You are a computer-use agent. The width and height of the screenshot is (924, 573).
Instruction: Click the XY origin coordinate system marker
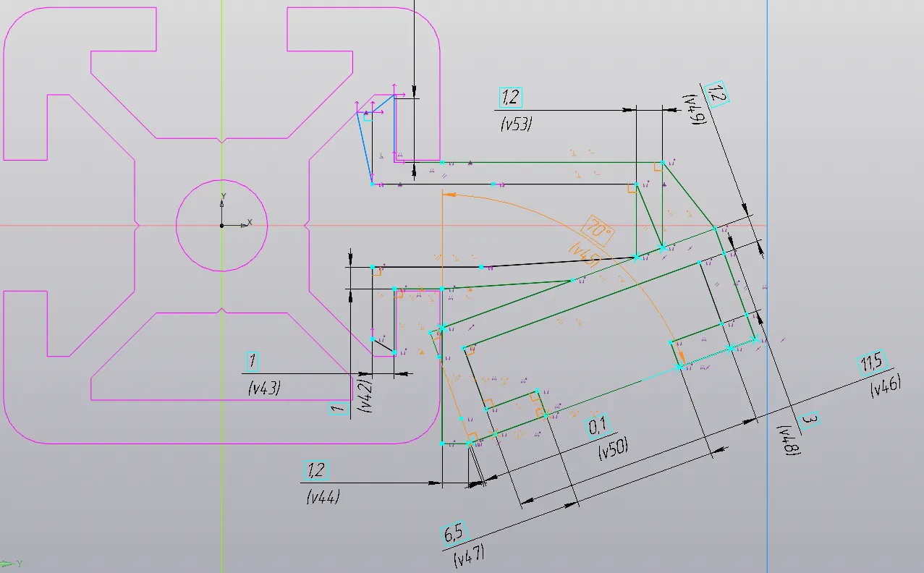222,225
